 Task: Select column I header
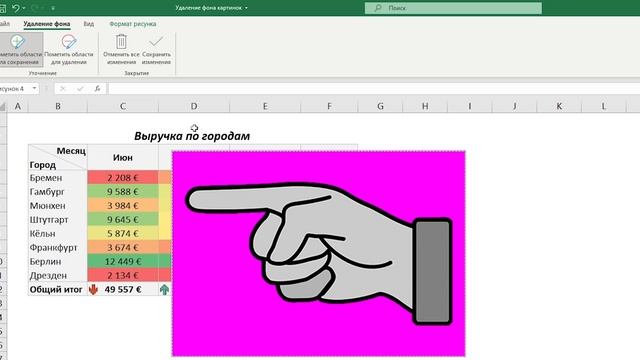click(x=469, y=107)
